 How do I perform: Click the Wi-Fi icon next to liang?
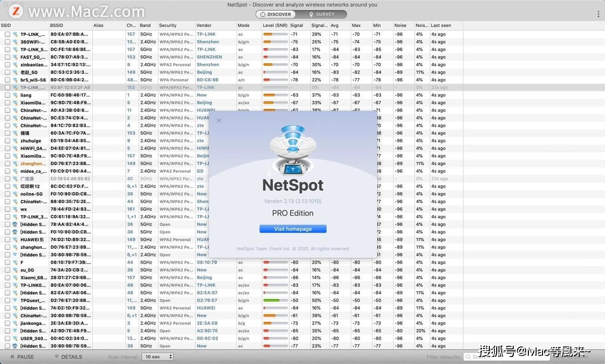(15, 96)
